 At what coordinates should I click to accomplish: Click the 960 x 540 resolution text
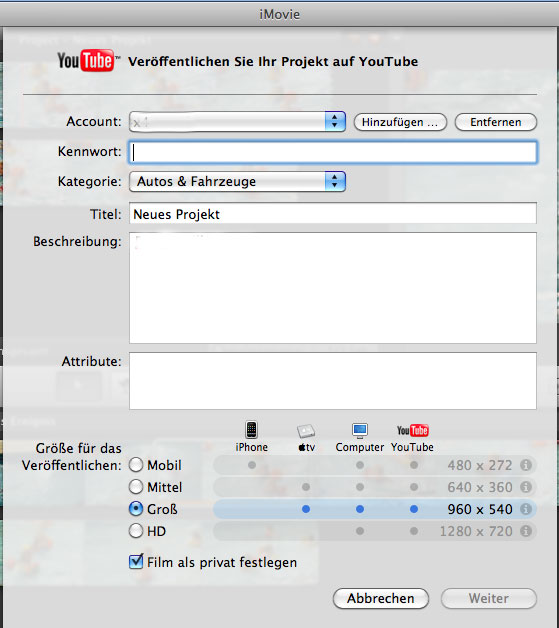[x=480, y=509]
